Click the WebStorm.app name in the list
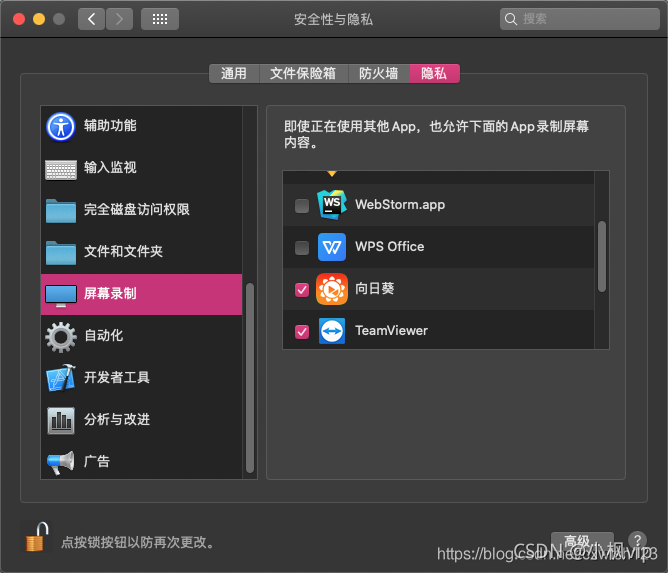Viewport: 668px width, 573px height. [x=400, y=205]
